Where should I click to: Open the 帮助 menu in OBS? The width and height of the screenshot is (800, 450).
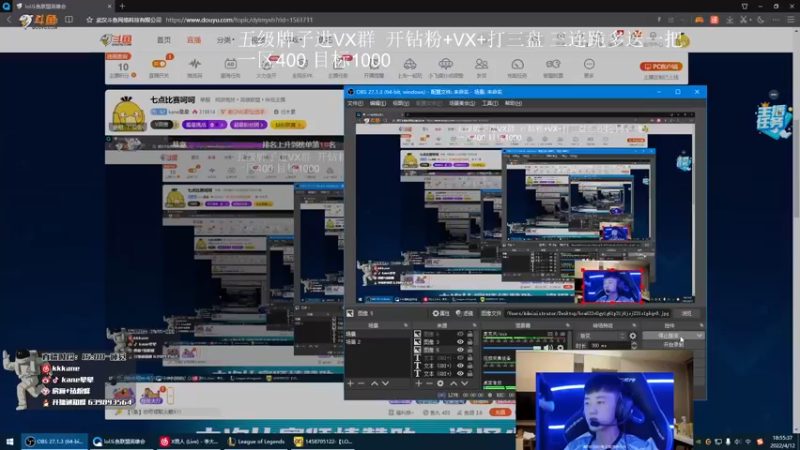513,103
